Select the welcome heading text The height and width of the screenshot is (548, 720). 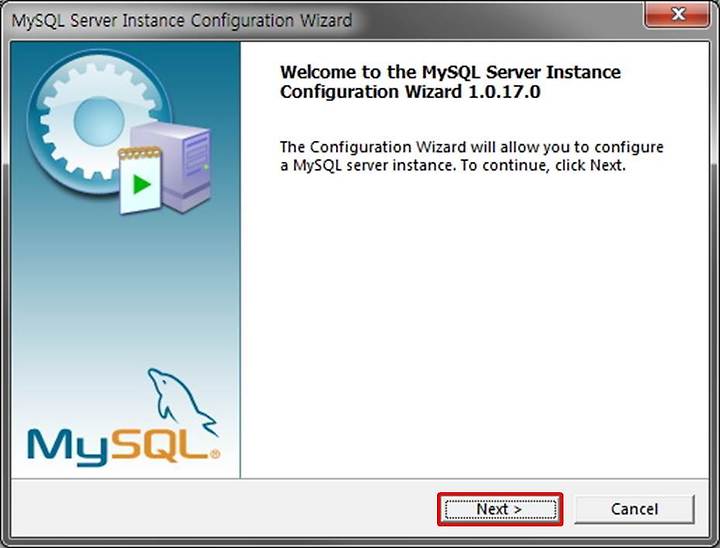(450, 82)
